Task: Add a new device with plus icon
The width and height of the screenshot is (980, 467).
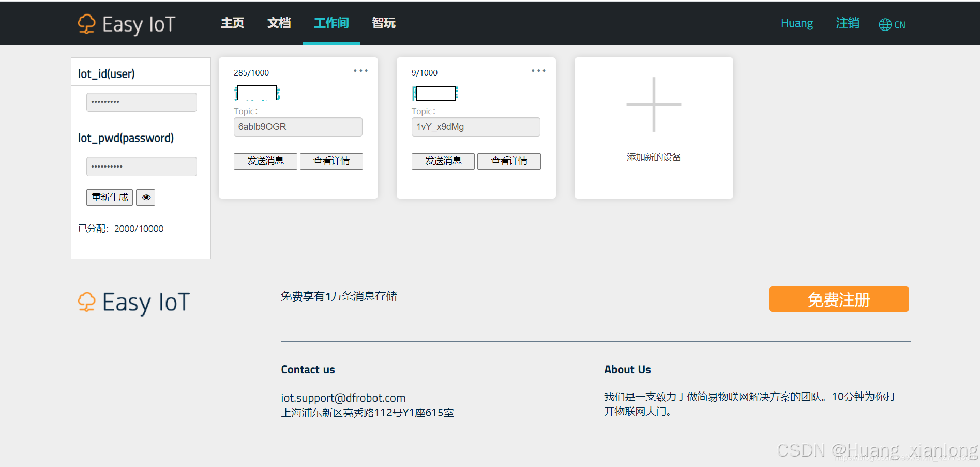Action: pyautogui.click(x=654, y=104)
